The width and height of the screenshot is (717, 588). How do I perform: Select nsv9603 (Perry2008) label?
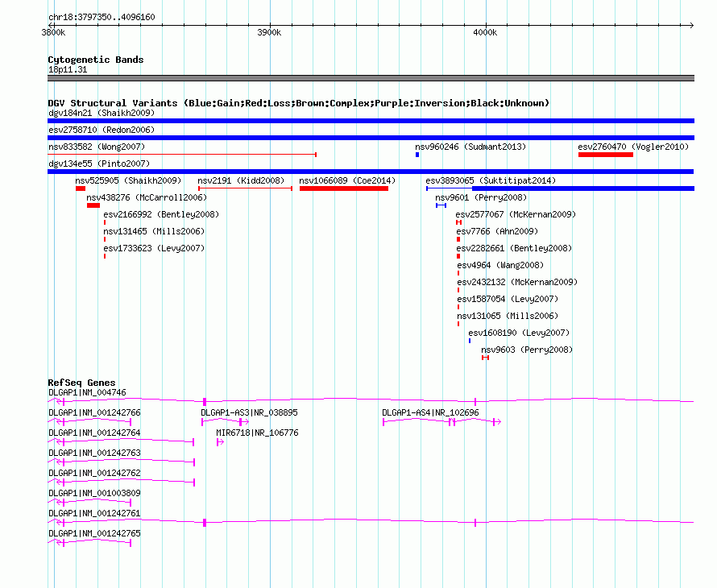pos(527,350)
